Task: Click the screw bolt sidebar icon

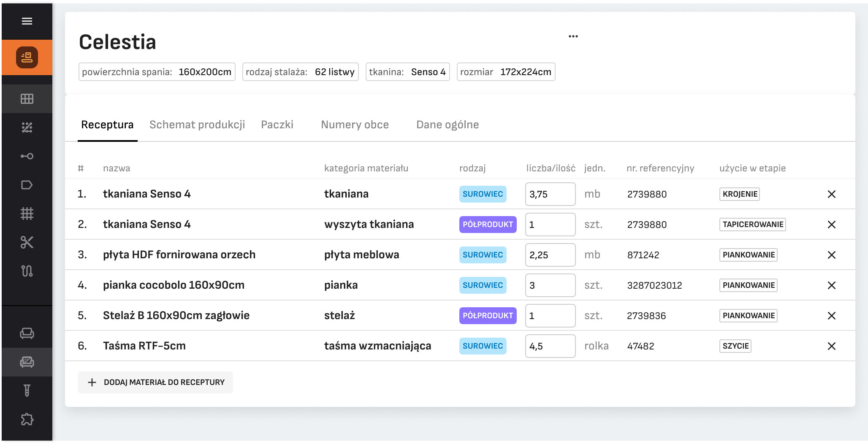Action: pos(27,390)
